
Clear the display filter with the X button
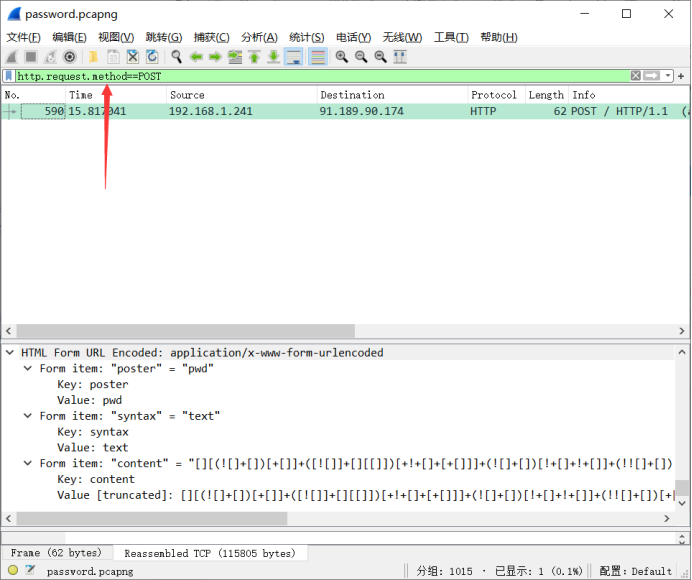pos(636,76)
